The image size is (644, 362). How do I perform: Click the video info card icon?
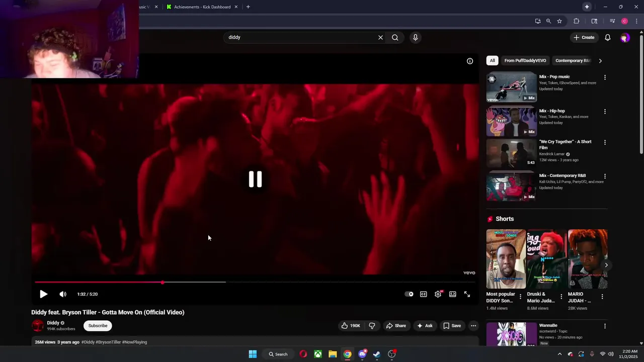[x=470, y=61]
